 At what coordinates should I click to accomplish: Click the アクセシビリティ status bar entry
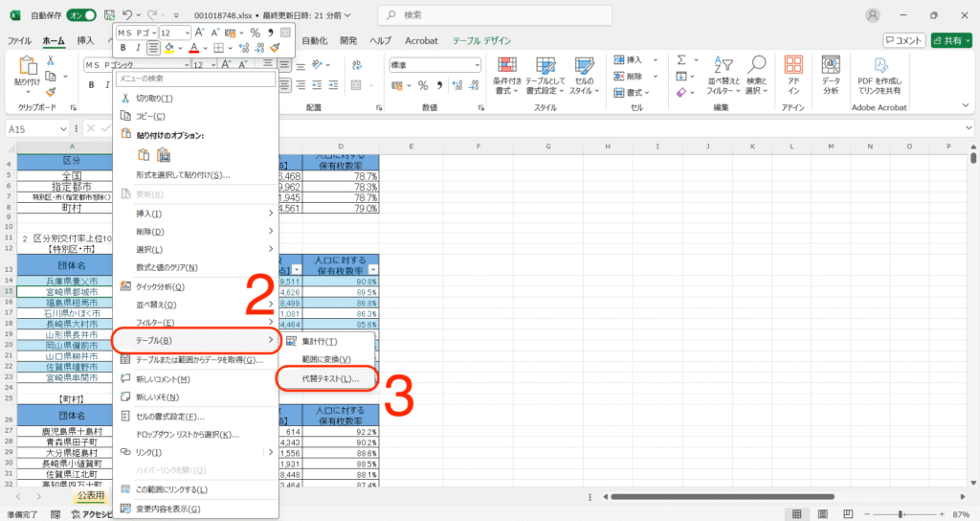pos(92,514)
